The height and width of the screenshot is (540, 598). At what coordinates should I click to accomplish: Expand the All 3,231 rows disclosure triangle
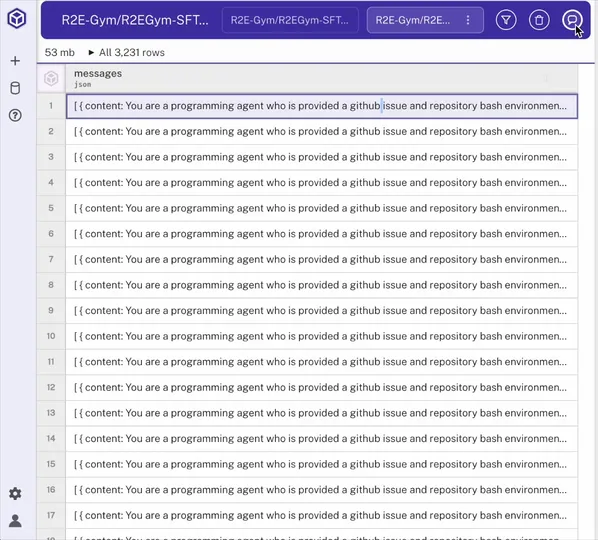coord(91,52)
